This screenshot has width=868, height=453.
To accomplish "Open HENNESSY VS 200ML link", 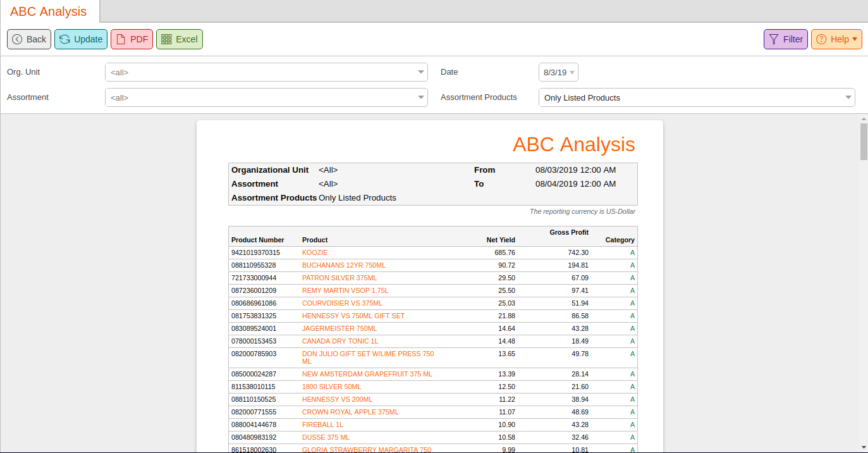I will coord(338,399).
